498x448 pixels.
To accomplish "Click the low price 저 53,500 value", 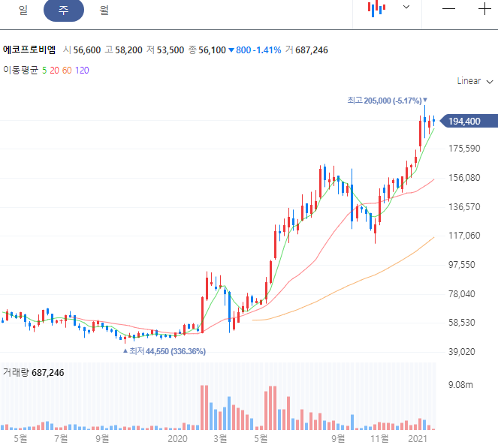I will click(x=165, y=50).
